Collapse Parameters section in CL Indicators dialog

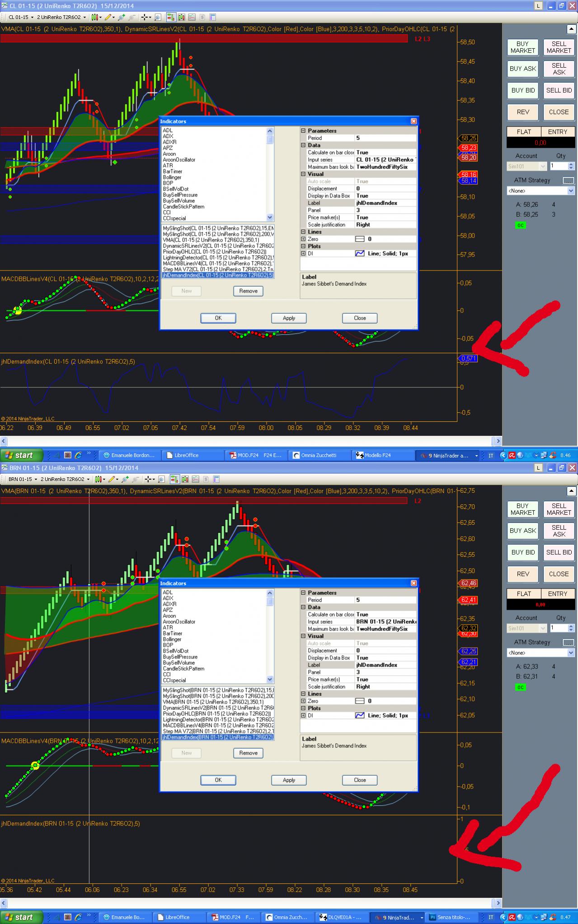tap(303, 131)
